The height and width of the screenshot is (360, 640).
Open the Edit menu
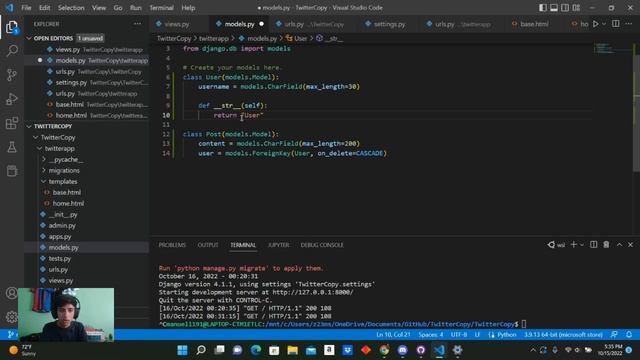pyautogui.click(x=44, y=8)
